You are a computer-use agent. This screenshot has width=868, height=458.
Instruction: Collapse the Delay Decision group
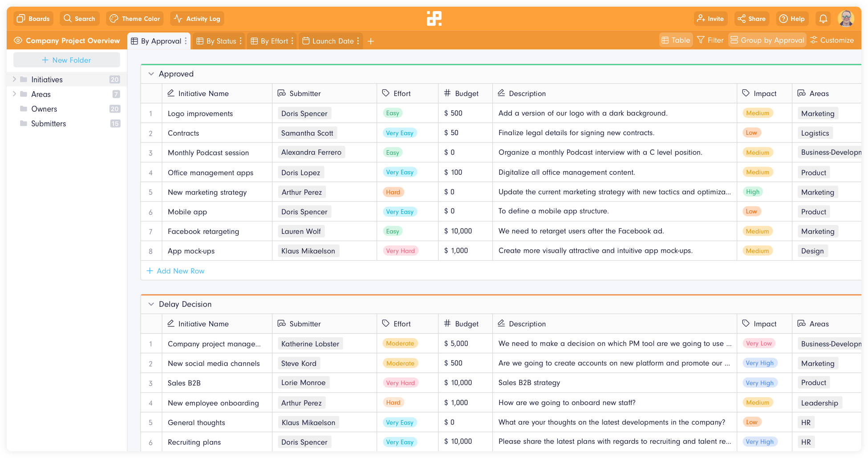click(151, 304)
